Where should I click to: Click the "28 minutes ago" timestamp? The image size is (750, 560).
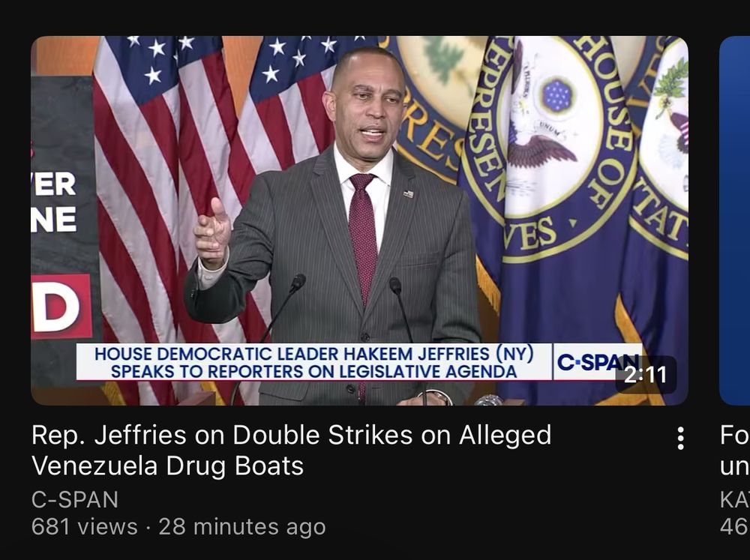click(242, 527)
